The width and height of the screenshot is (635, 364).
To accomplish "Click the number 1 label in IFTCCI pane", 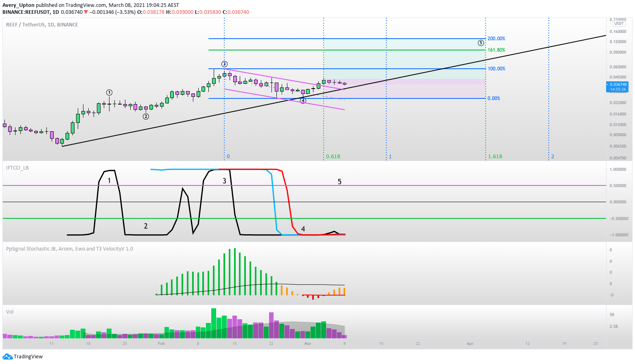I will pos(109,181).
